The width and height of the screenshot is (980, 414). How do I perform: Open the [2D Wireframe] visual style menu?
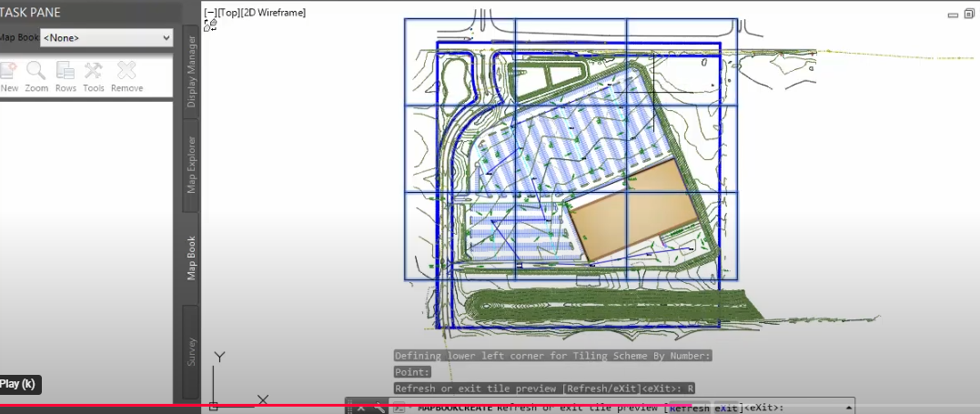click(273, 13)
